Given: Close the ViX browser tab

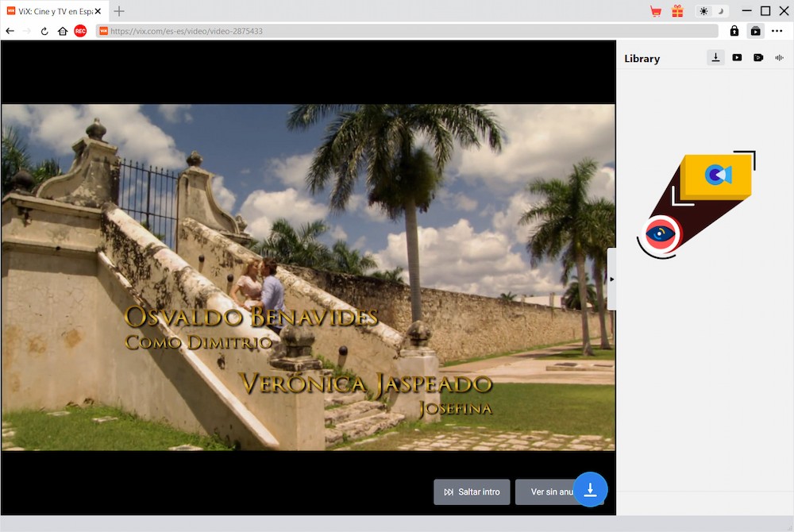Looking at the screenshot, I should click(x=98, y=11).
